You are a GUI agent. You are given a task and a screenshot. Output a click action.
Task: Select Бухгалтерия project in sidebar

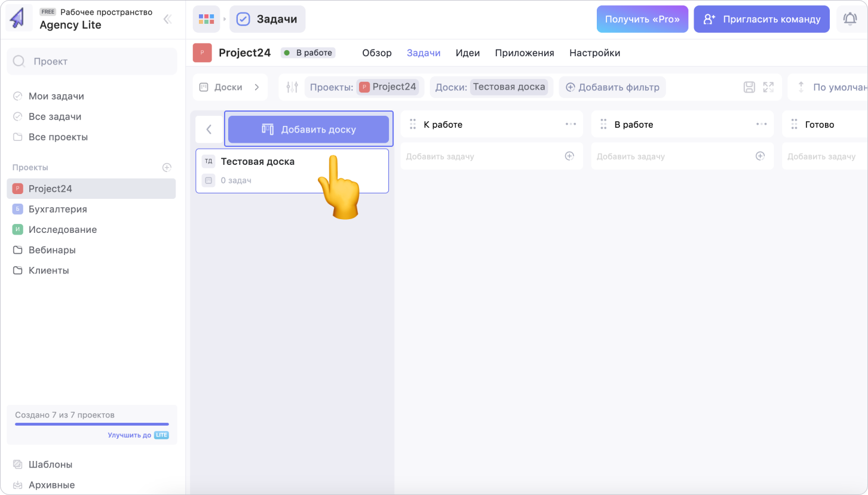(57, 209)
